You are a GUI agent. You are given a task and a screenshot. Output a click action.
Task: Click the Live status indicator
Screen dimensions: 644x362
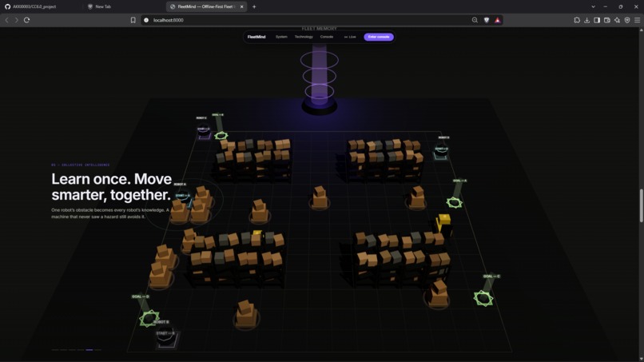[350, 37]
